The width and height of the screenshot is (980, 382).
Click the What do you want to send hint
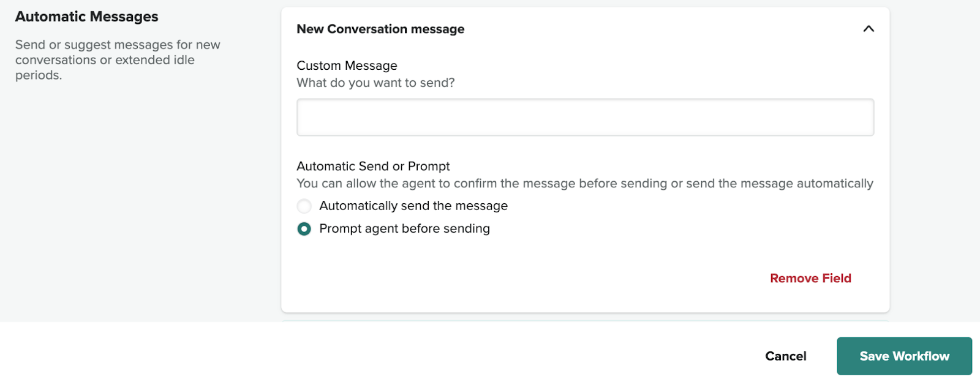[375, 83]
